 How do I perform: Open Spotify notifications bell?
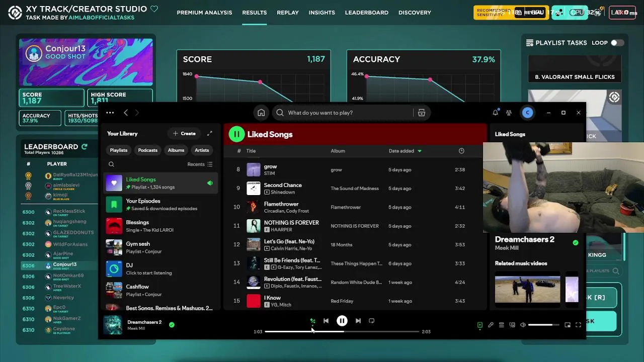495,113
